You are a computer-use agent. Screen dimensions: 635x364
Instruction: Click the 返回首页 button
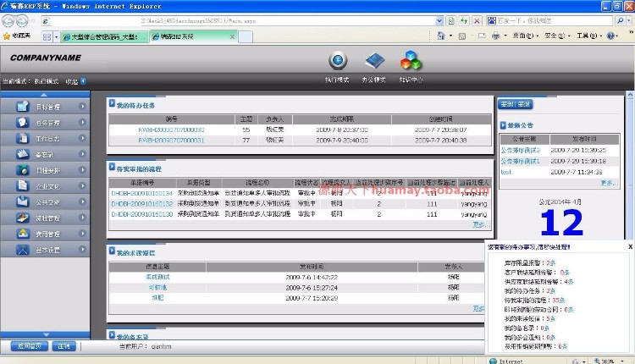pos(29,346)
